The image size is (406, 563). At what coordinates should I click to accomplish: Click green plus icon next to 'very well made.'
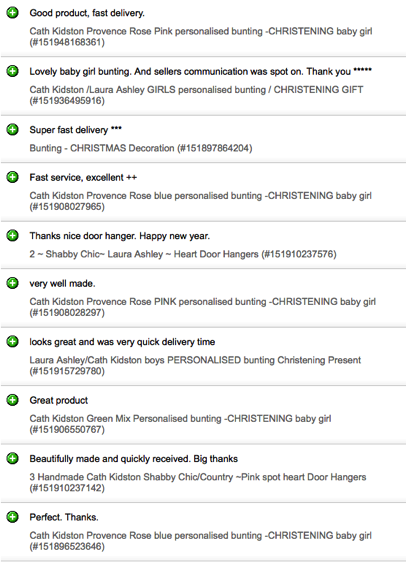(x=13, y=283)
